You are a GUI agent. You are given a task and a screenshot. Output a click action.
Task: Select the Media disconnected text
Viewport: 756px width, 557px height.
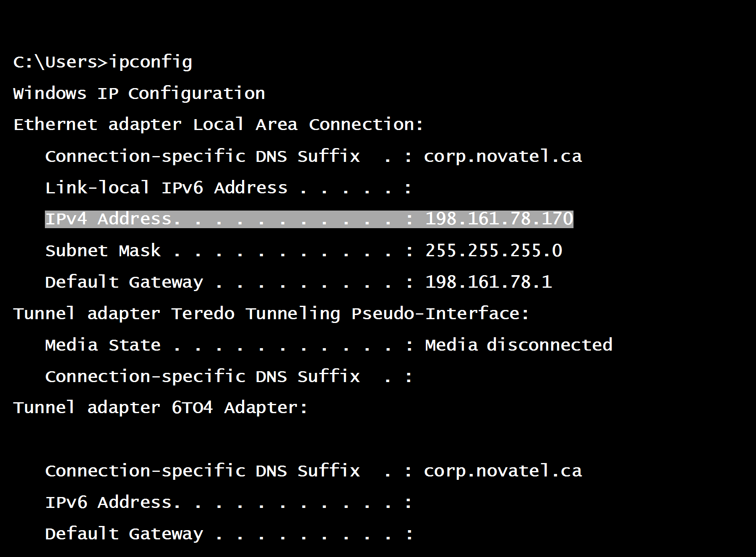pos(519,345)
